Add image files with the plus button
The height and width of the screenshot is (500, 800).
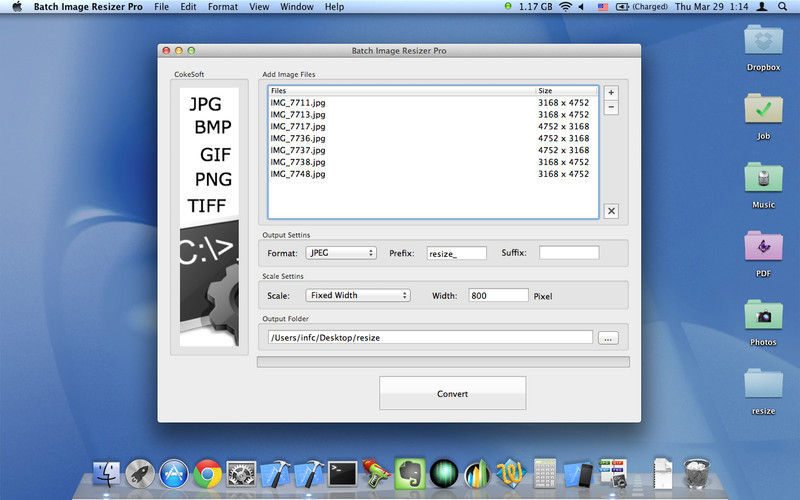tap(611, 92)
